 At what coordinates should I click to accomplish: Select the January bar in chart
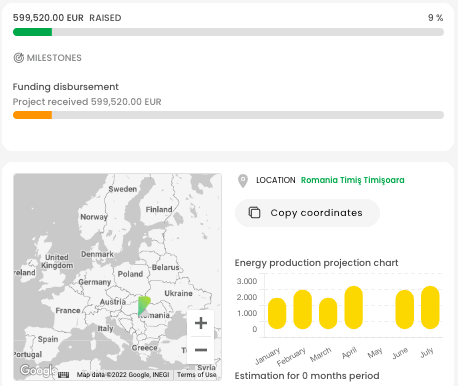pyautogui.click(x=277, y=313)
